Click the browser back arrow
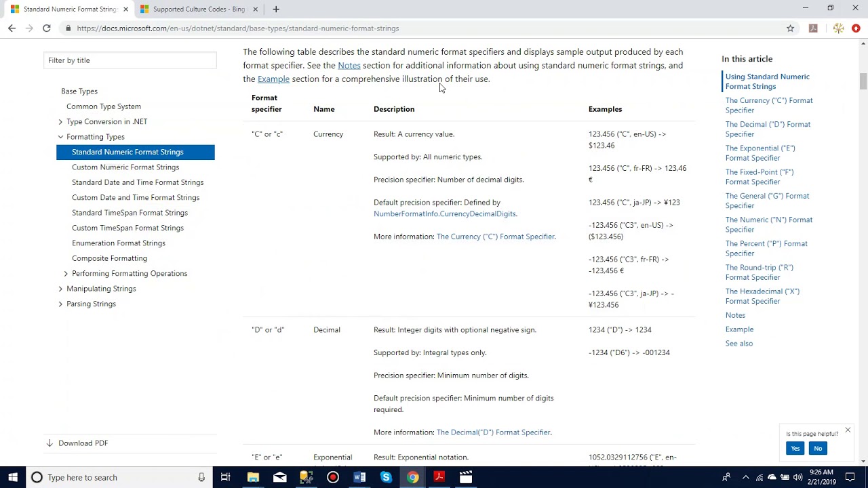This screenshot has width=868, height=488. [12, 28]
